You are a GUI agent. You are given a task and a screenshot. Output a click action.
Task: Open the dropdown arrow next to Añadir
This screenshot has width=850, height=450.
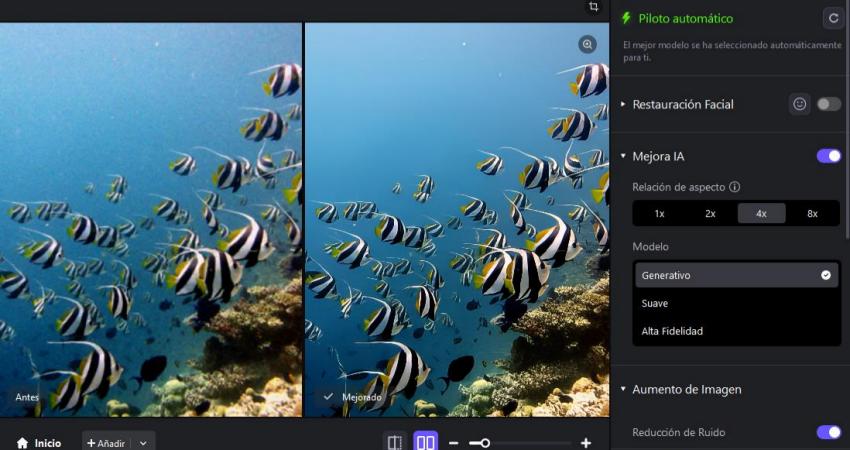(144, 443)
